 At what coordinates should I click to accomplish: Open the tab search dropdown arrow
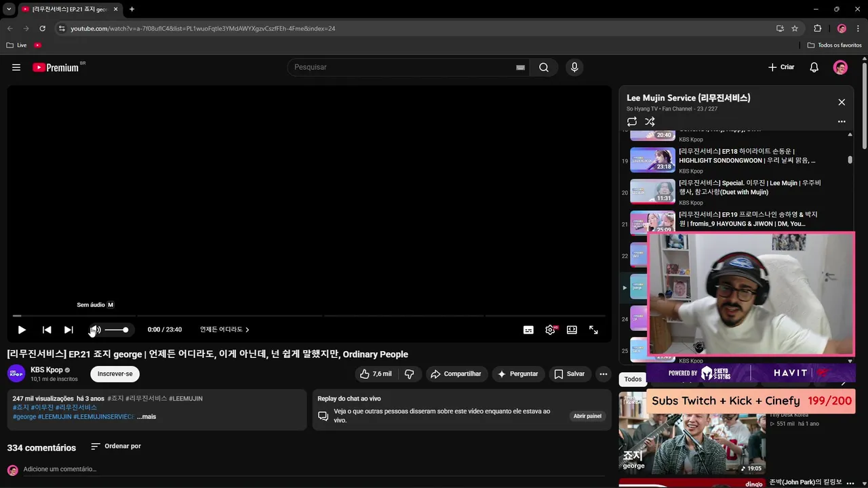[9, 9]
